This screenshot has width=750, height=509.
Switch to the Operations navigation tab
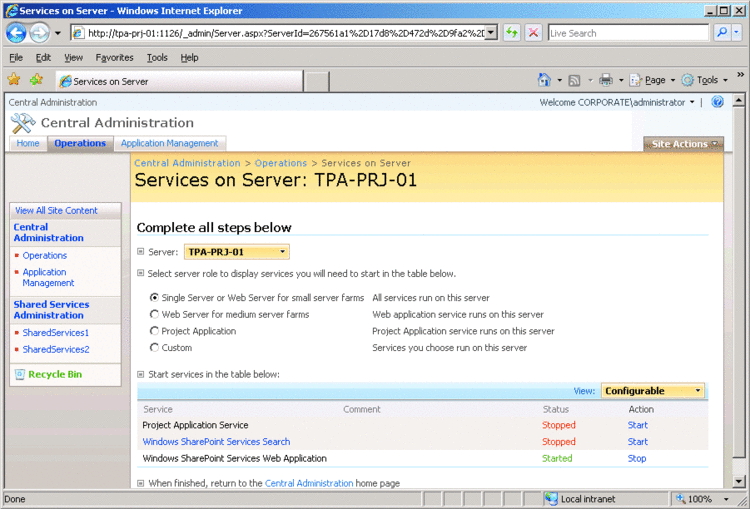point(80,143)
